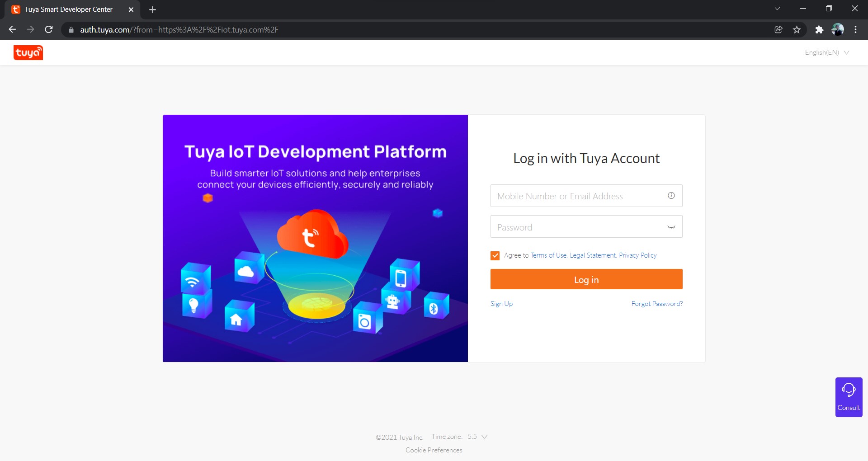The height and width of the screenshot is (461, 868).
Task: Open a new tab with plus button
Action: [152, 9]
